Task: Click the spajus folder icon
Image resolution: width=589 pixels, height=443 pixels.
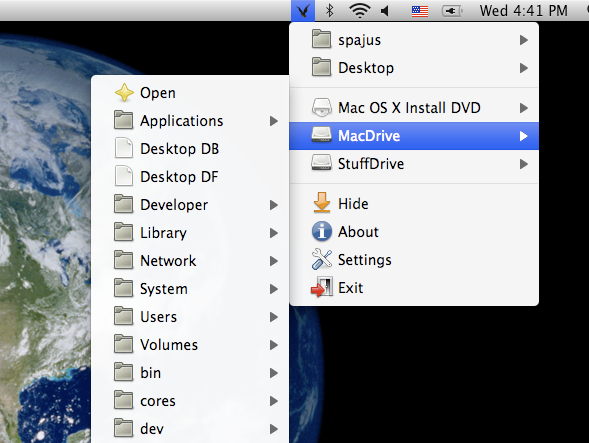Action: (x=322, y=39)
